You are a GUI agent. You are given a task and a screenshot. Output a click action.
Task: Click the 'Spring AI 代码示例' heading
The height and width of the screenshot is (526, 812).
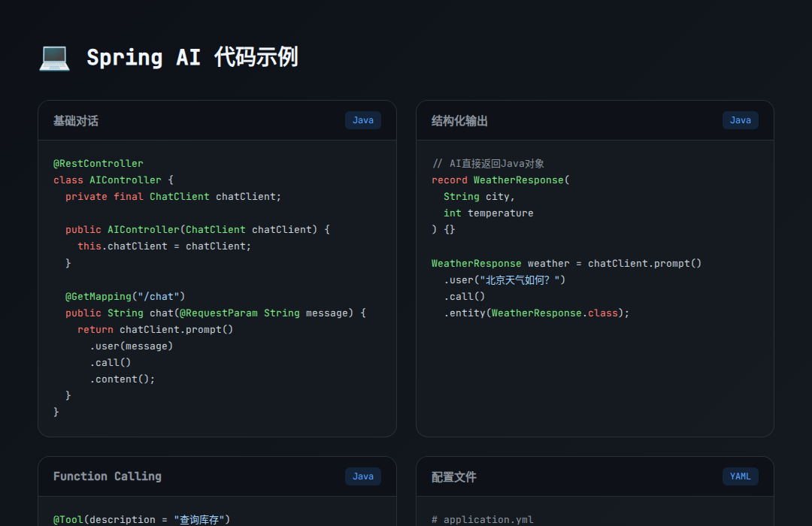192,57
